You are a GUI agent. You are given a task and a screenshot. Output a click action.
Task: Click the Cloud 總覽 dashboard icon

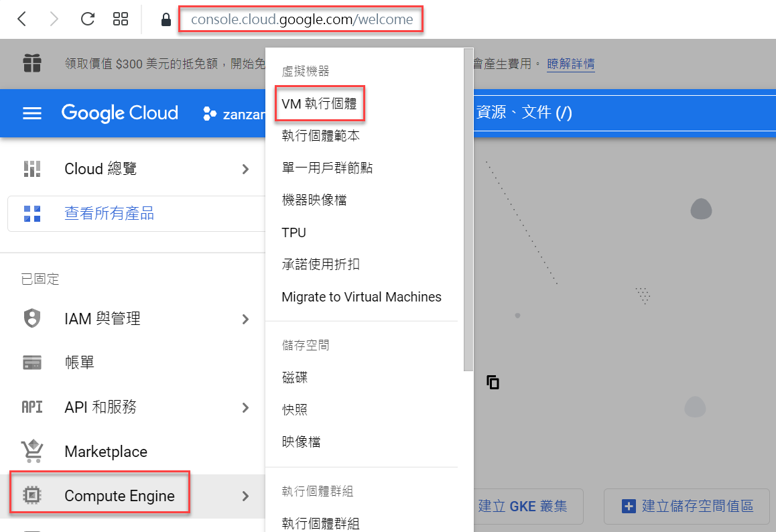click(32, 169)
